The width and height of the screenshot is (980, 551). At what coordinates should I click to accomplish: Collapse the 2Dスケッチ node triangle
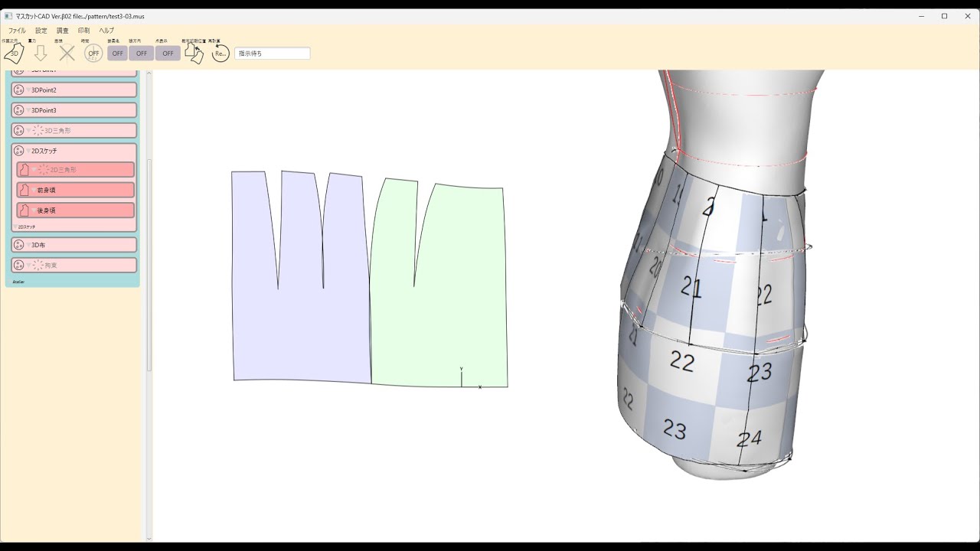point(28,152)
